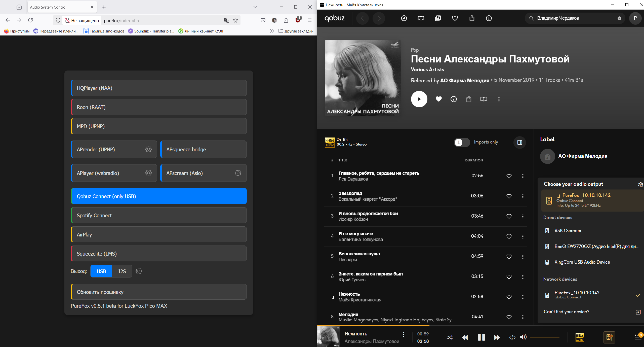The image size is (644, 347).
Task: Select MPD (UPNP) mode
Action: pos(159,126)
